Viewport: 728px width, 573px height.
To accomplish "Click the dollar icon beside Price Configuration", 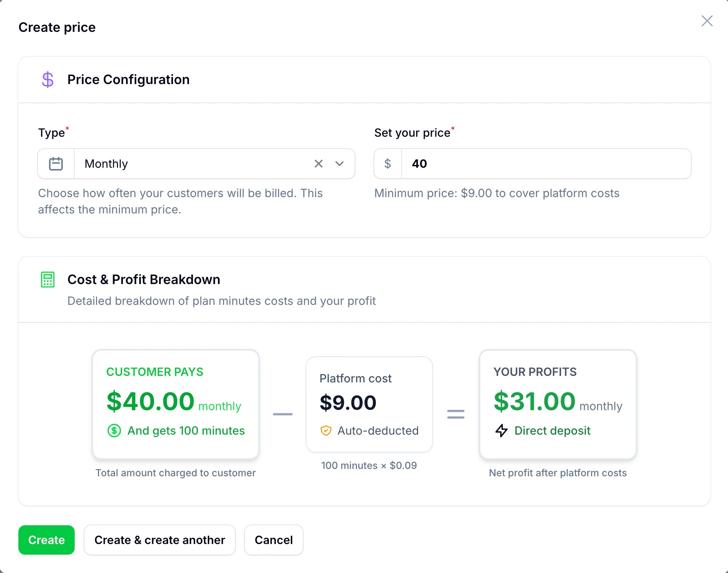I will coord(47,80).
